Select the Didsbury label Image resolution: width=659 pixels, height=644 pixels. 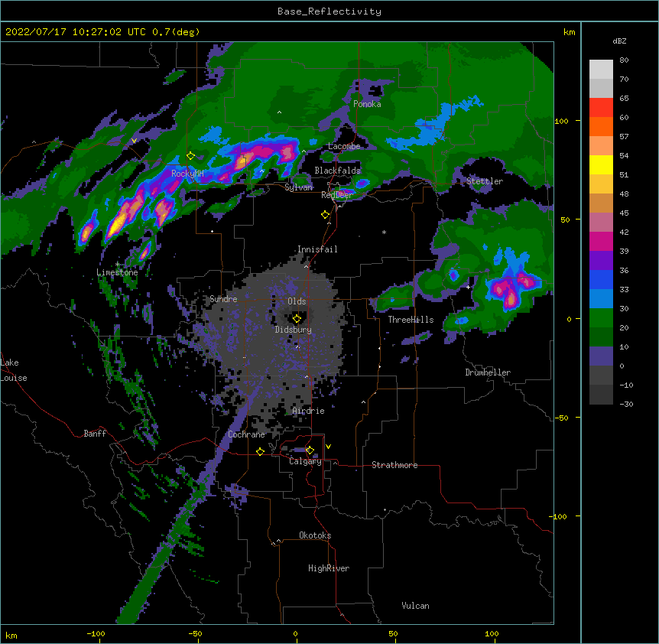[294, 330]
